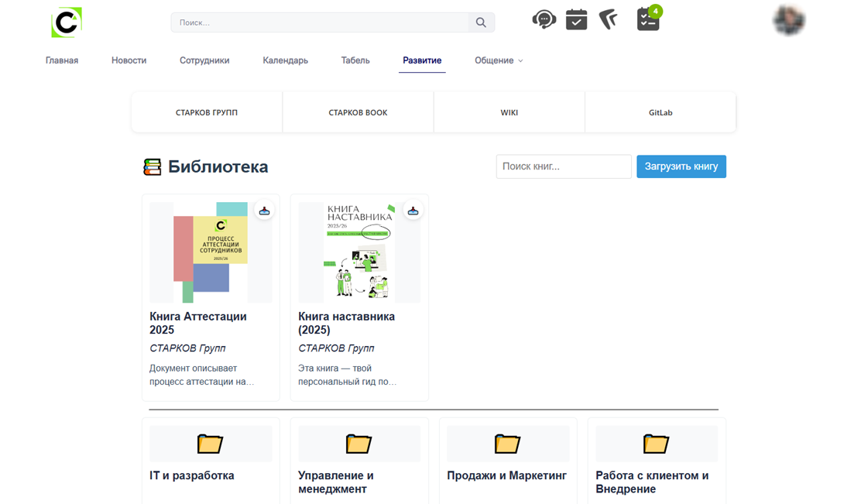Download the Книга Аттестации 2025 book

[x=264, y=211]
